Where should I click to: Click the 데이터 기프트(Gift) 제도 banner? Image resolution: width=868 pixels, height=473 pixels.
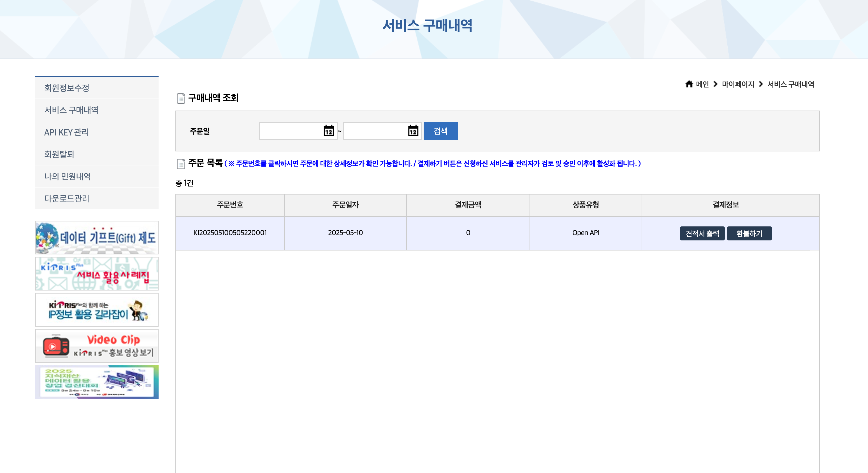coord(97,237)
